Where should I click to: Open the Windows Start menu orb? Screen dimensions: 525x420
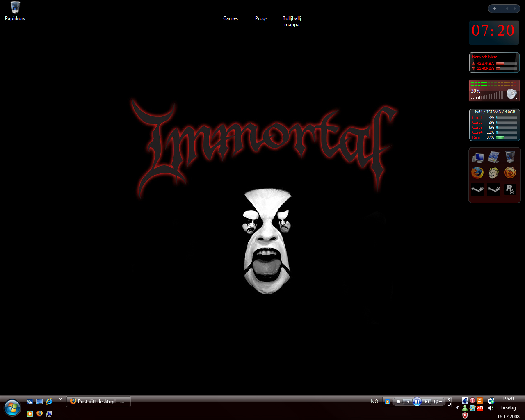(x=12, y=408)
